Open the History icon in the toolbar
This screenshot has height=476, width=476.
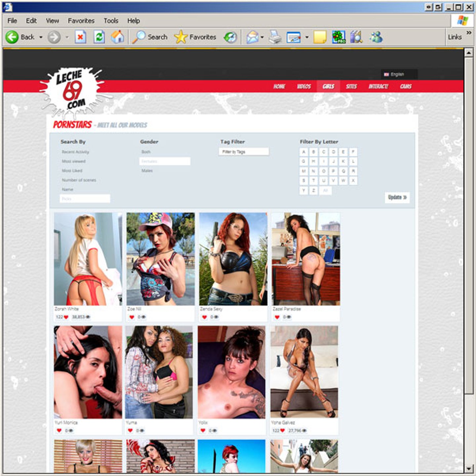[230, 37]
